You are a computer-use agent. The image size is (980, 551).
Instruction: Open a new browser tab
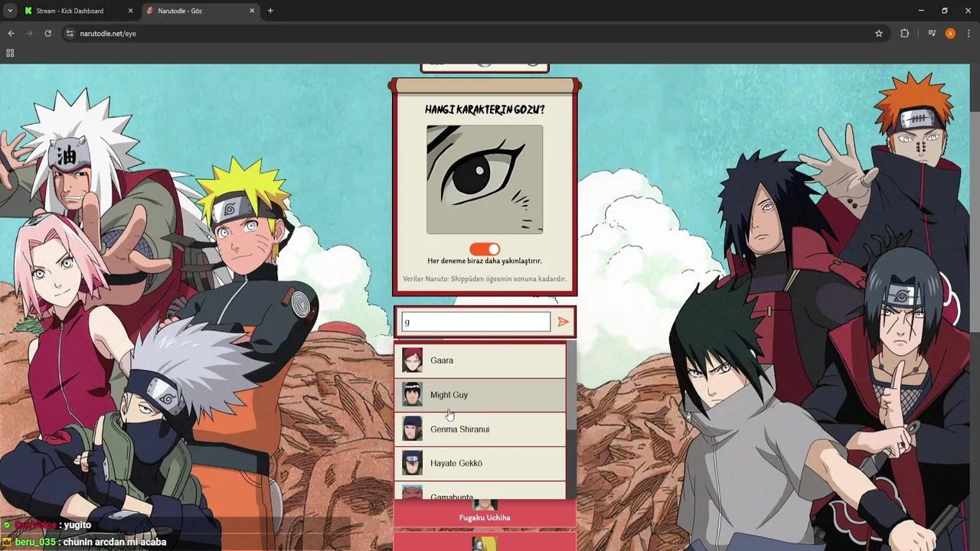tap(270, 11)
